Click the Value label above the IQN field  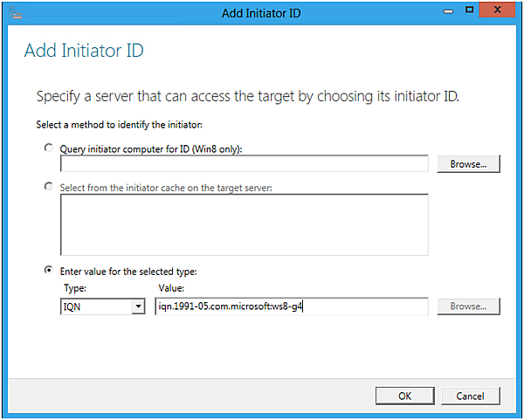click(170, 287)
